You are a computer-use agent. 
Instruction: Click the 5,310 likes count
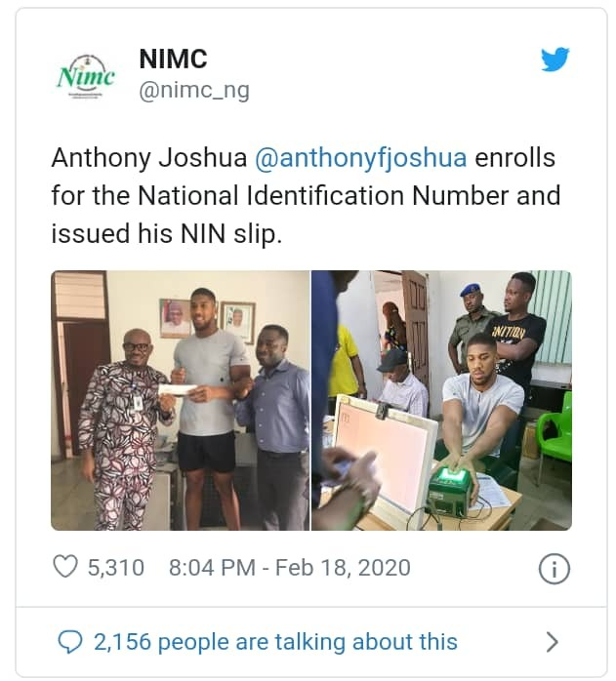click(x=115, y=567)
